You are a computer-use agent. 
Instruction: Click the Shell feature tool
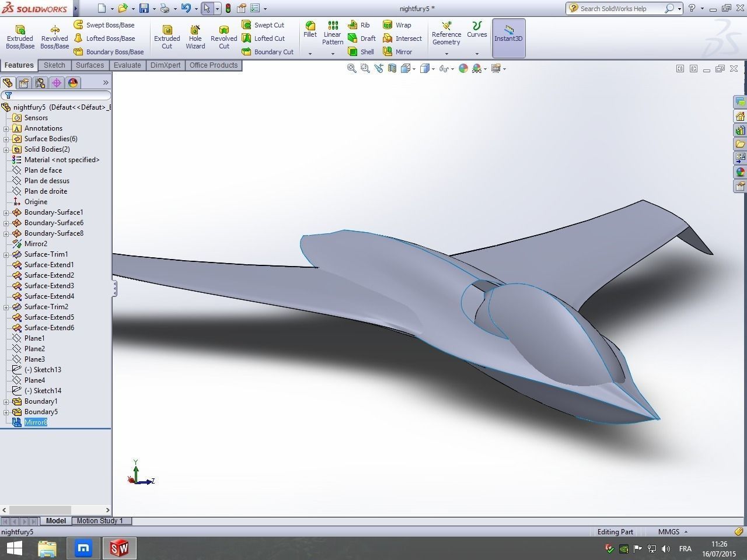point(361,52)
